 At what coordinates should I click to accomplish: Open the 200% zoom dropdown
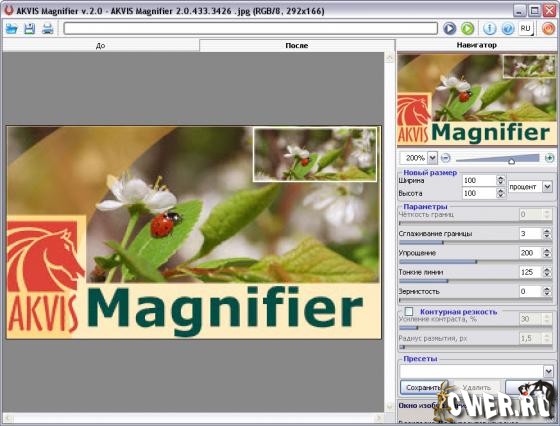point(432,157)
